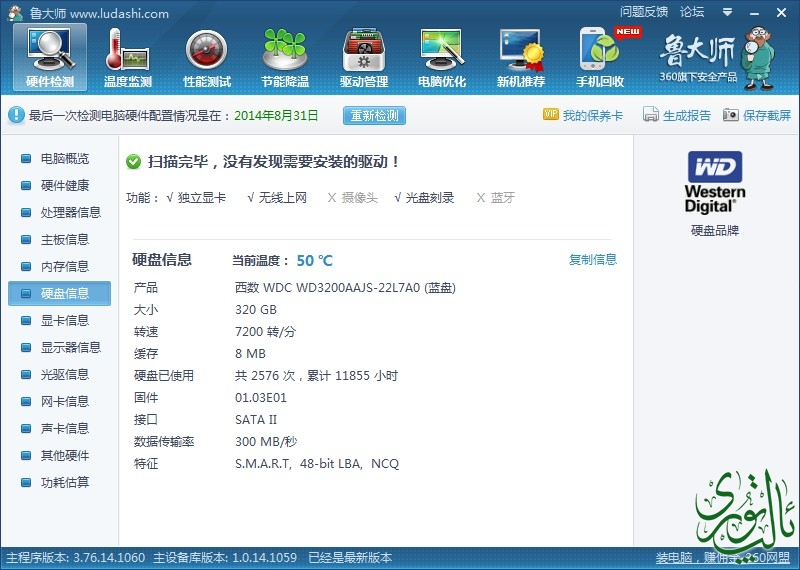The width and height of the screenshot is (800, 570).
Task: Click 已经是最新版本 in status bar
Action: 350,558
